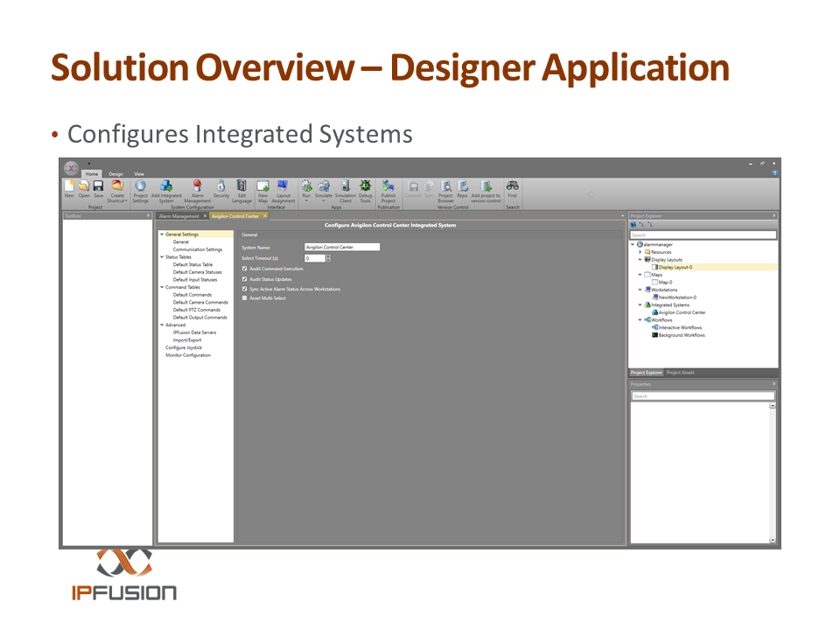The width and height of the screenshot is (840, 630).
Task: Save the project with Save icon
Action: (x=99, y=185)
